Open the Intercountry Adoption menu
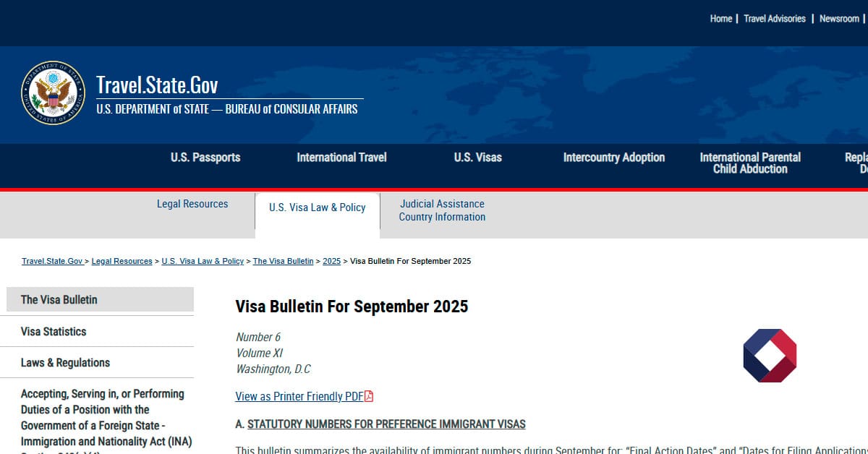868x454 pixels. (x=613, y=158)
